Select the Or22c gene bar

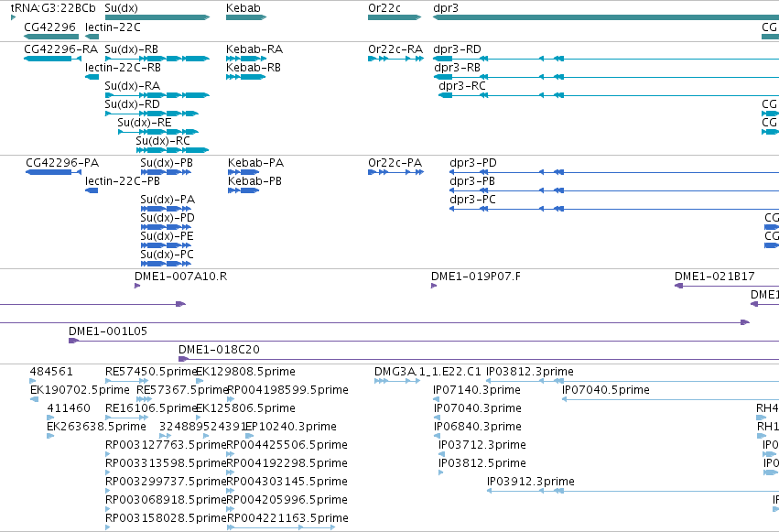tap(395, 17)
